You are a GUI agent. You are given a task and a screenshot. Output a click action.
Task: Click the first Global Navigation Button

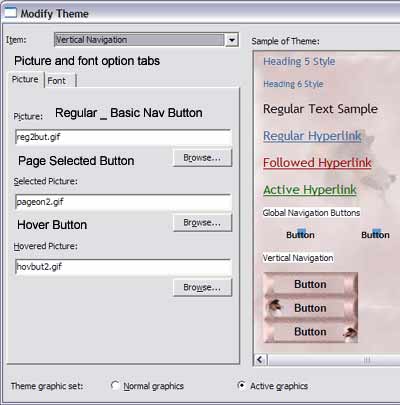(x=300, y=235)
